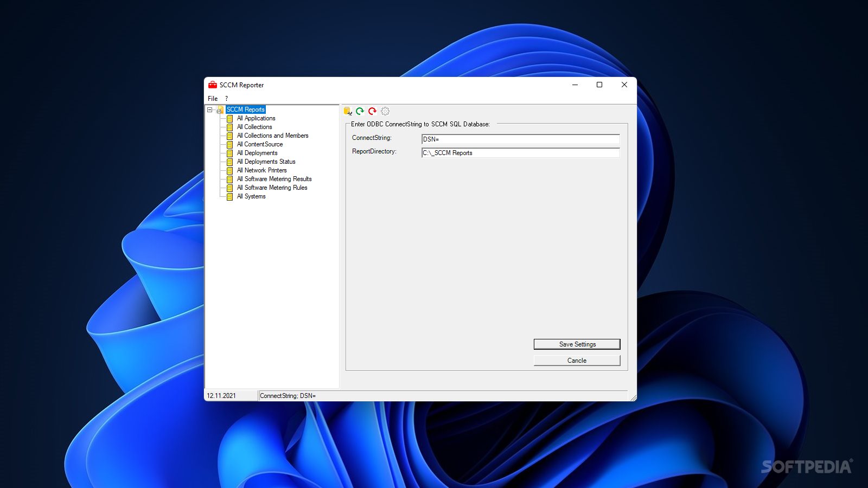Viewport: 868px width, 488px height.
Task: Select the SCCM Reports root label
Action: click(x=246, y=110)
